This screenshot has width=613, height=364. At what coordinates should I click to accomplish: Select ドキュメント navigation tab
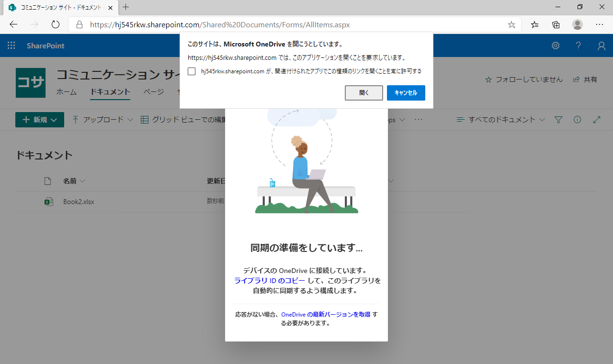click(x=110, y=92)
